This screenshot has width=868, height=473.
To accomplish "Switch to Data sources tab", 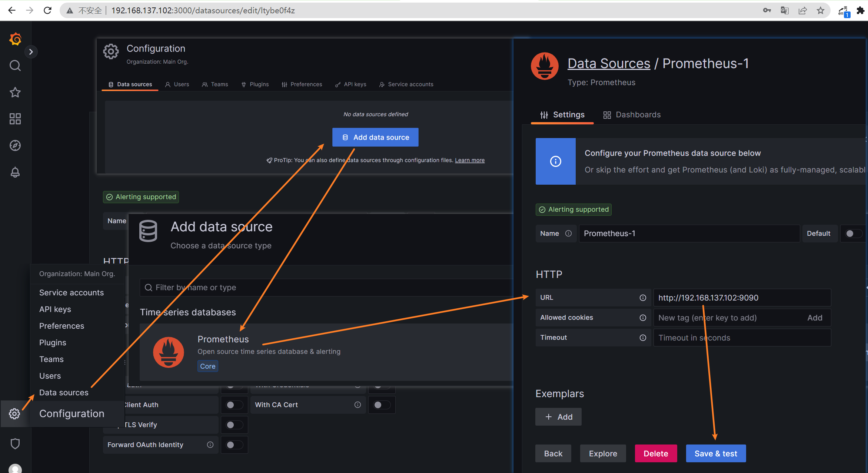I will [x=130, y=84].
